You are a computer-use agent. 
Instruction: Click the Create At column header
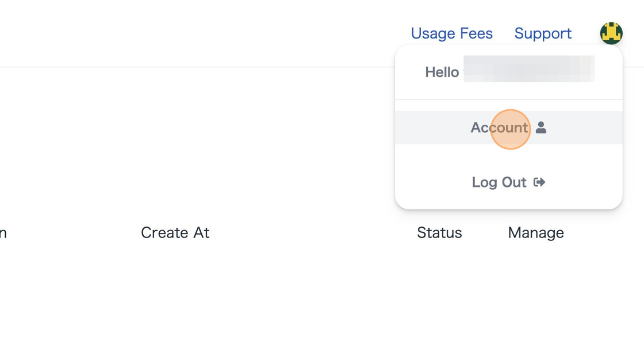175,232
